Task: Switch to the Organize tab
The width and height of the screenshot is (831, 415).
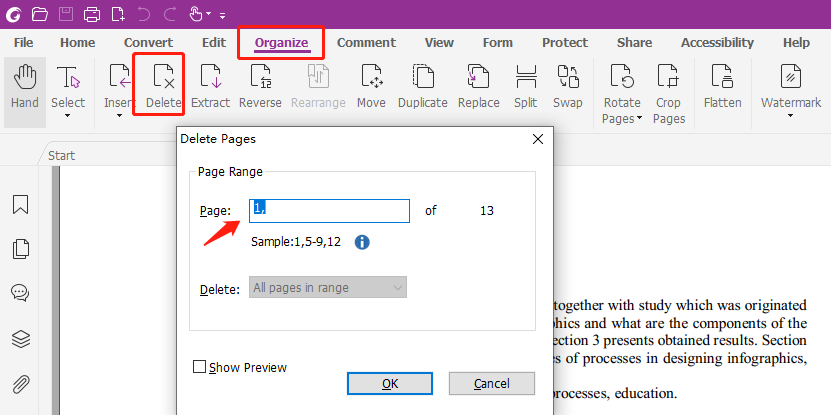Action: pyautogui.click(x=280, y=43)
